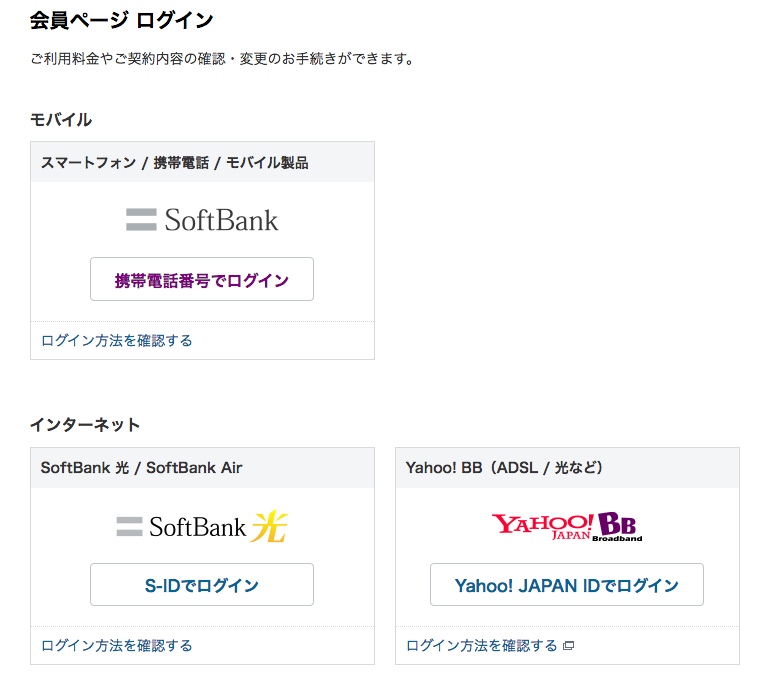This screenshot has width=757, height=688.
Task: Click the SoftBank wordmark in the mobile card
Action: [221, 220]
